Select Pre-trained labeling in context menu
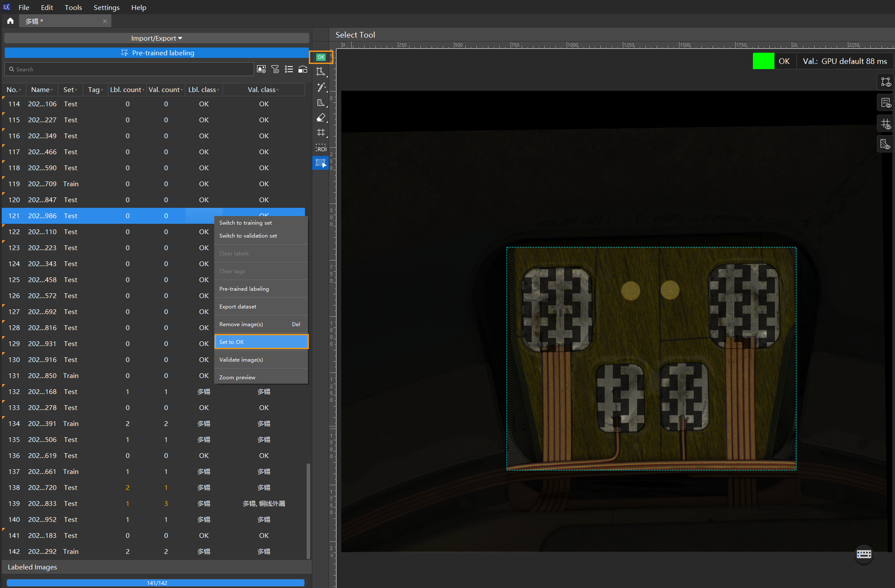895x588 pixels. click(261, 289)
